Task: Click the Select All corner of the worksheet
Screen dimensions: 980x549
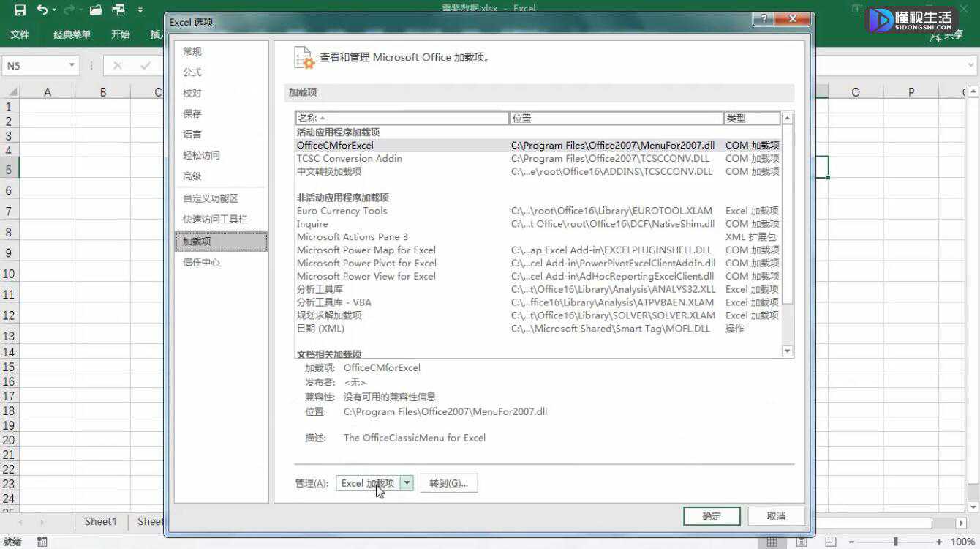Action: pyautogui.click(x=9, y=92)
